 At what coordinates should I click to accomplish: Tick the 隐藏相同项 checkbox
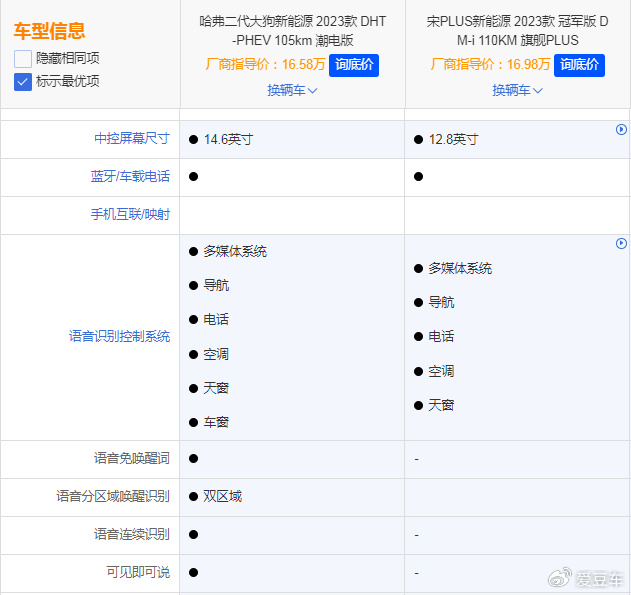tap(23, 59)
